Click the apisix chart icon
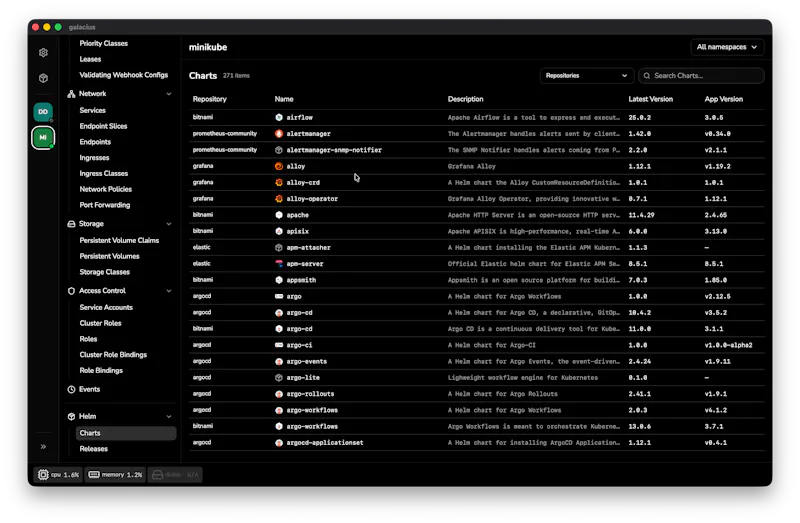The image size is (800, 523). pyautogui.click(x=279, y=231)
